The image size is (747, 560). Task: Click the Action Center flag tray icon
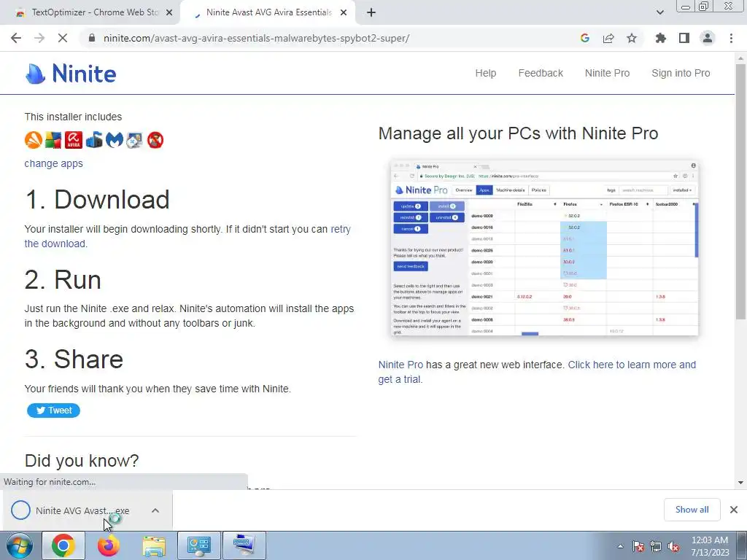pyautogui.click(x=638, y=547)
